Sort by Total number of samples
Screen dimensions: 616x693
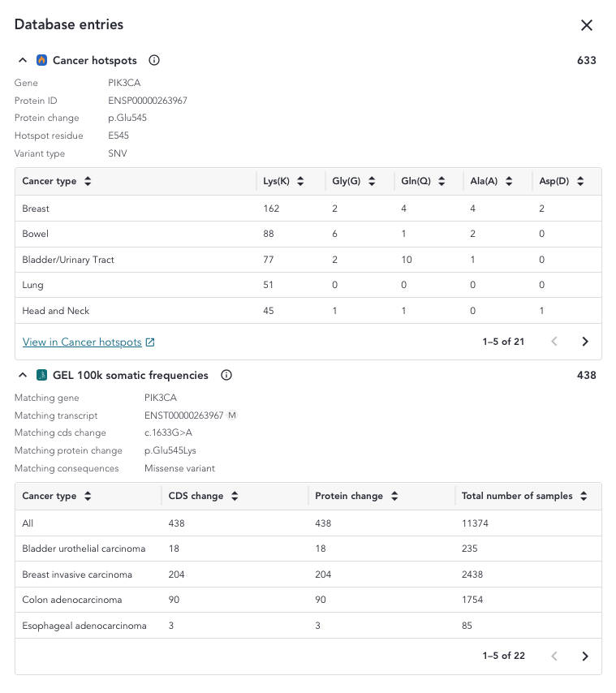[x=584, y=497]
